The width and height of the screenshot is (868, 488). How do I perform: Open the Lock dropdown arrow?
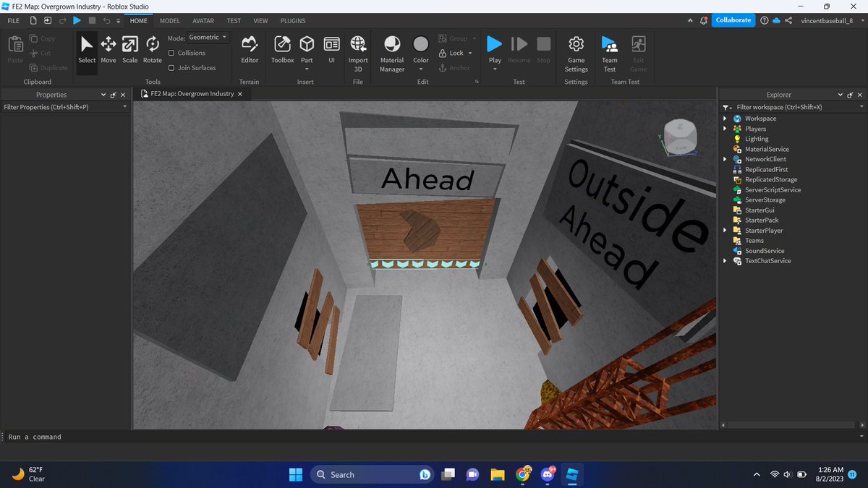(470, 53)
